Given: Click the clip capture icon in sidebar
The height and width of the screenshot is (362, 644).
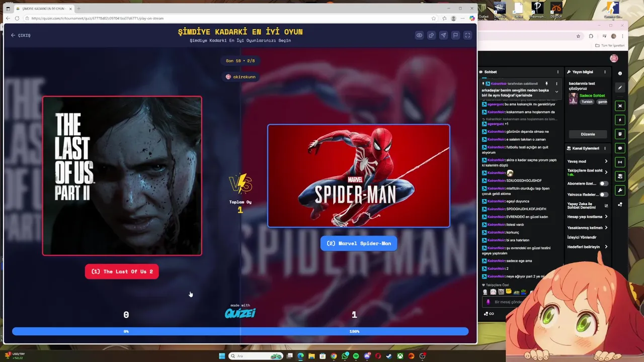Looking at the screenshot, I should [620, 106].
